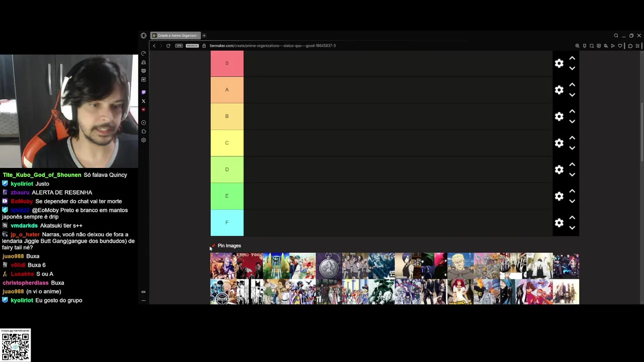Open X (Twitter) from the browser sidebar
The image size is (644, 362).
pyautogui.click(x=143, y=101)
